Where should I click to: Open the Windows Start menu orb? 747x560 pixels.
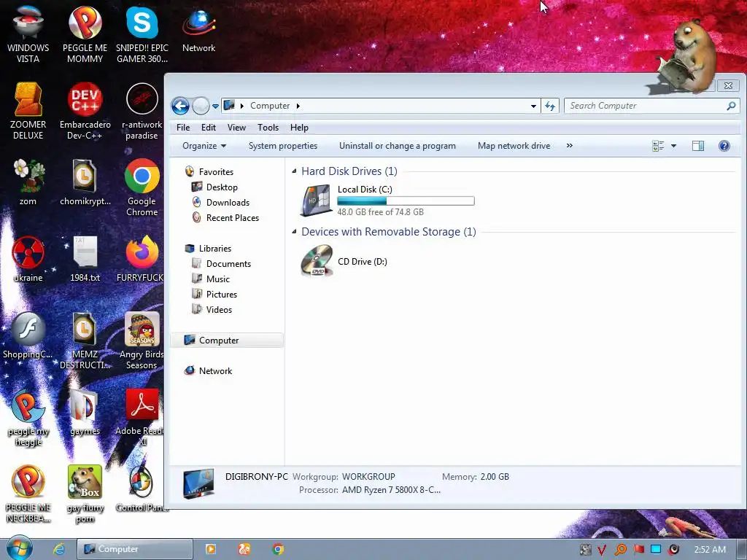(19, 549)
